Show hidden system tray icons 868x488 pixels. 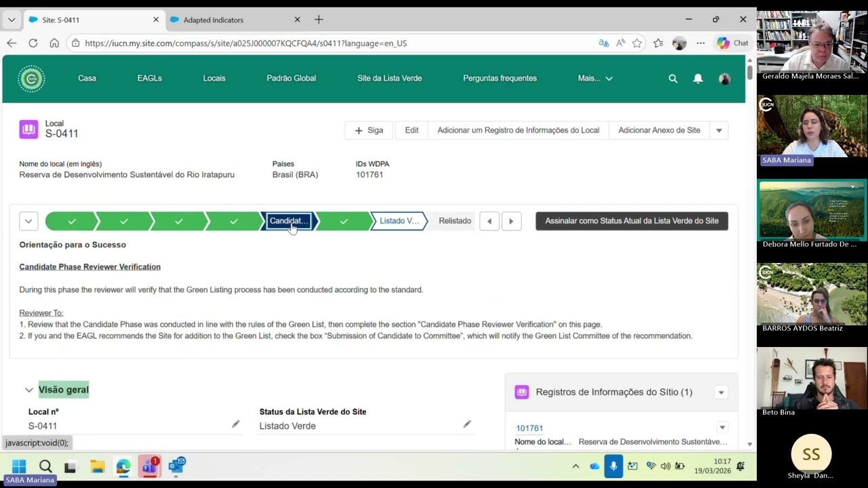tap(576, 466)
